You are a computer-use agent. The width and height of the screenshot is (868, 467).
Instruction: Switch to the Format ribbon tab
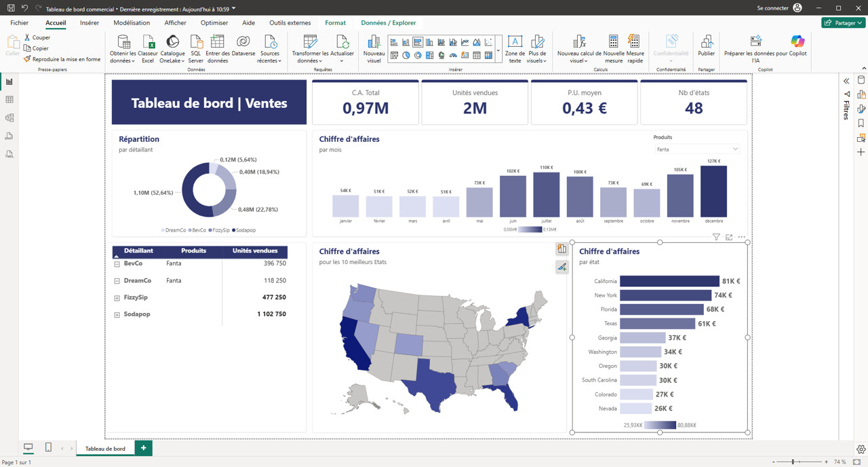pos(335,22)
